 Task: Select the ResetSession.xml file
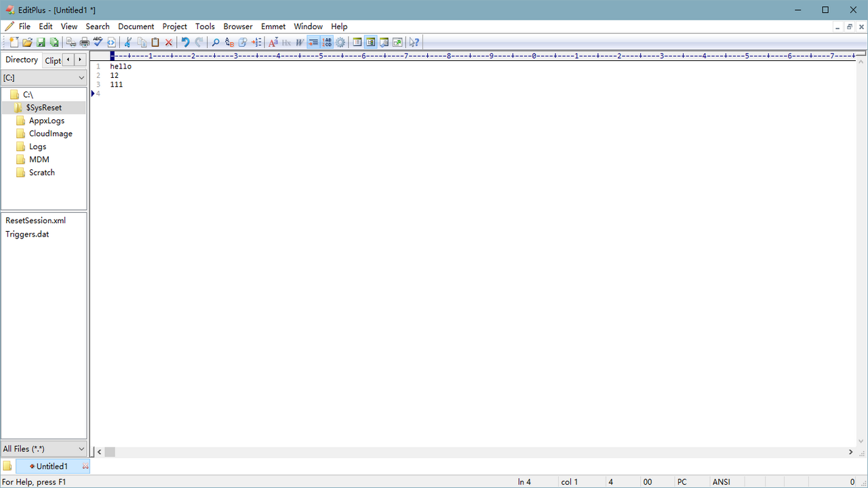[35, 220]
